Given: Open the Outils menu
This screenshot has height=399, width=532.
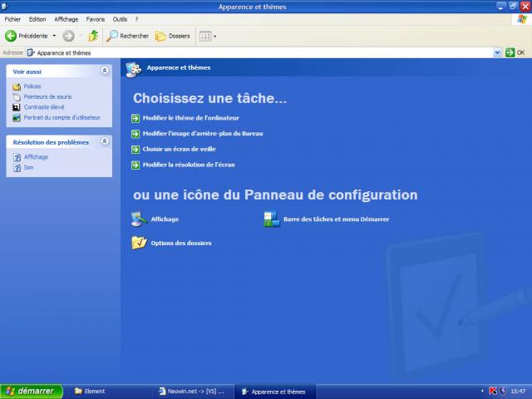Looking at the screenshot, I should tap(120, 19).
